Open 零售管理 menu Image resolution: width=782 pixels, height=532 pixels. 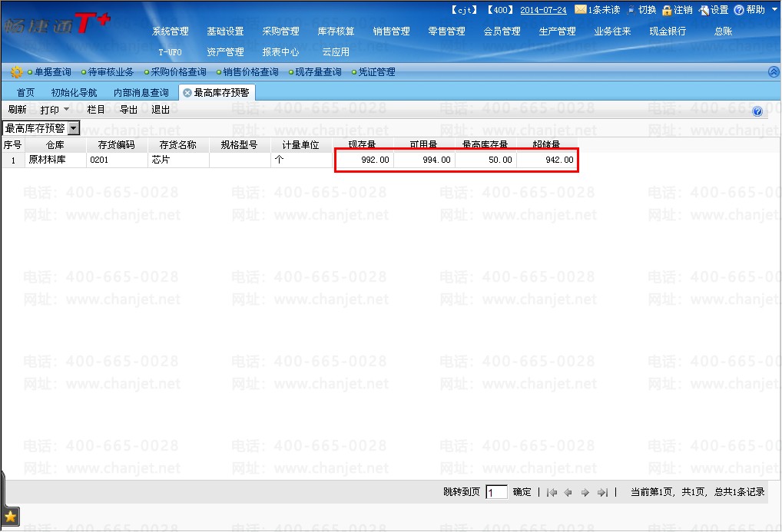tap(447, 31)
